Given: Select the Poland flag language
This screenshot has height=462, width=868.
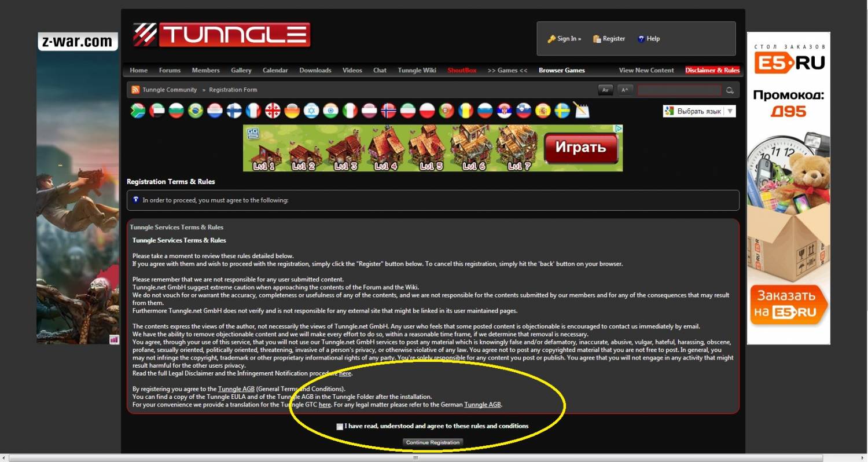Looking at the screenshot, I should [x=427, y=111].
